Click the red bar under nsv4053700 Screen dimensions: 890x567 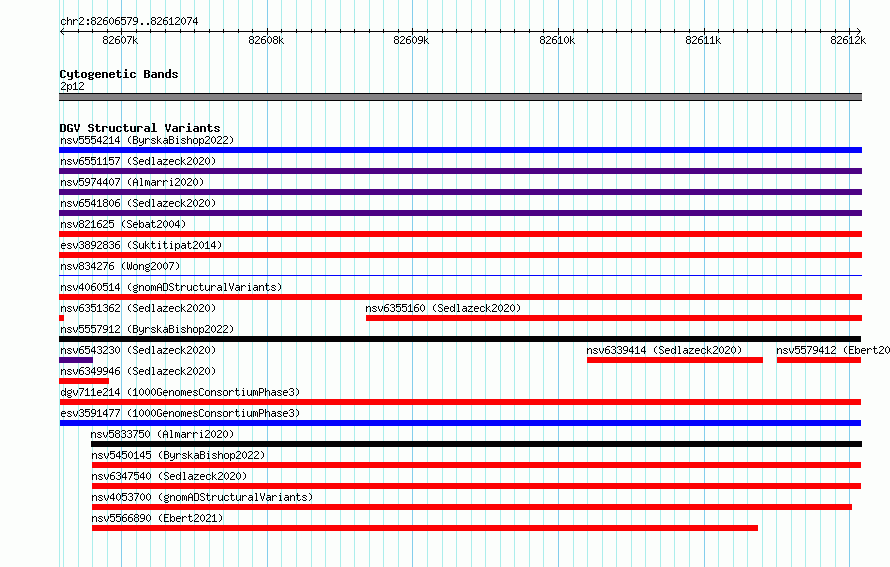coord(472,507)
